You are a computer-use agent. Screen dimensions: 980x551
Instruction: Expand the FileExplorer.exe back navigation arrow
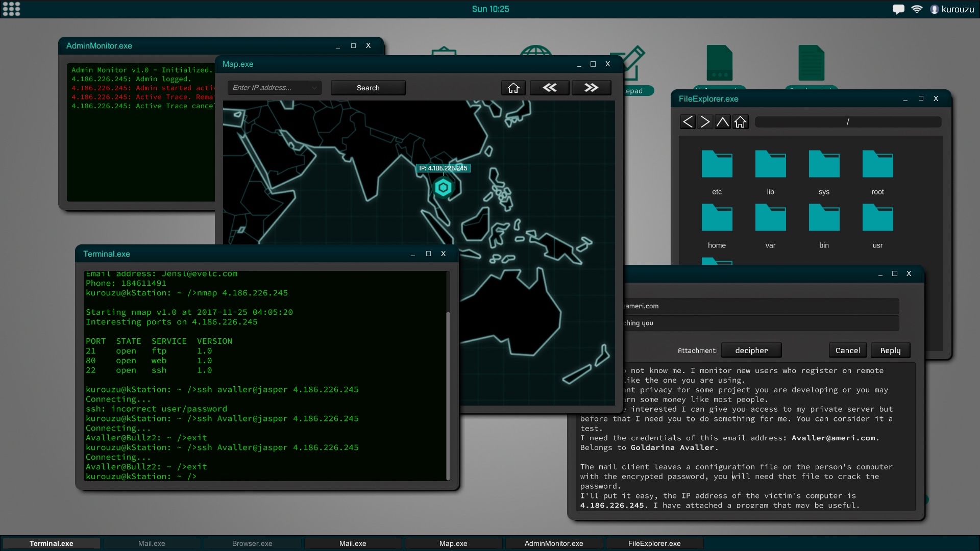[x=688, y=121]
